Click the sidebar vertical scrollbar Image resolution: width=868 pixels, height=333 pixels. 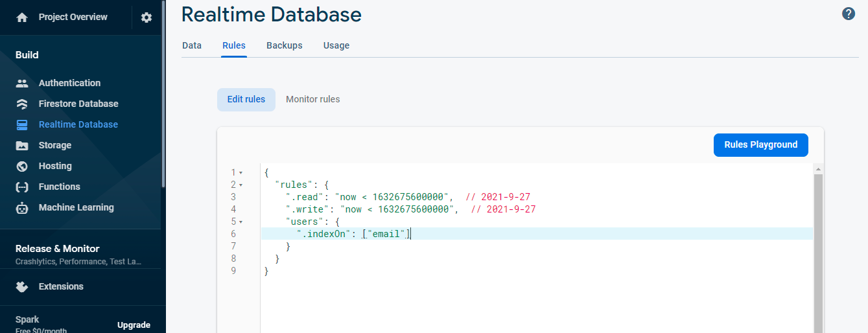tap(163, 94)
